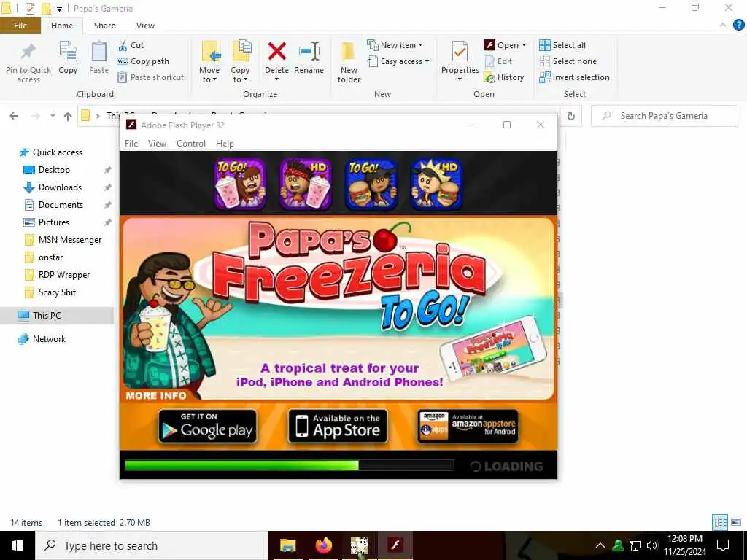Open the Easy access dropdown
This screenshot has width=747, height=560.
[398, 61]
